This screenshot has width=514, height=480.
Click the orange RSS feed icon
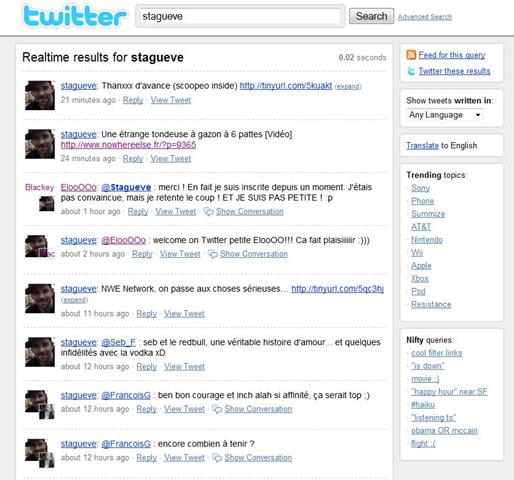pos(411,55)
